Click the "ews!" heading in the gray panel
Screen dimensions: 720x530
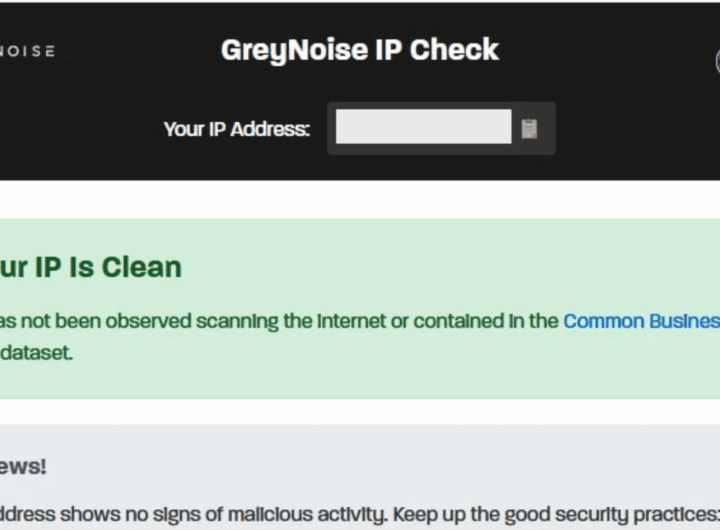23,466
